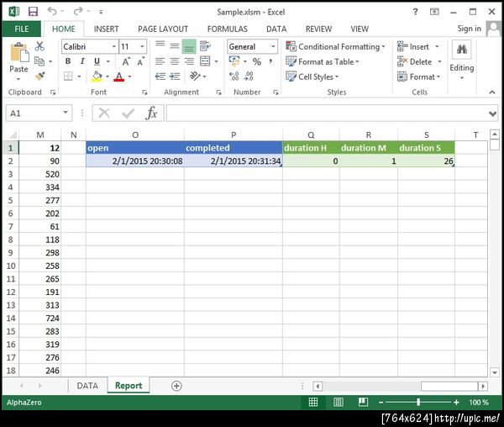The height and width of the screenshot is (427, 504).
Task: Click the accounting number format icon
Action: pyautogui.click(x=234, y=61)
